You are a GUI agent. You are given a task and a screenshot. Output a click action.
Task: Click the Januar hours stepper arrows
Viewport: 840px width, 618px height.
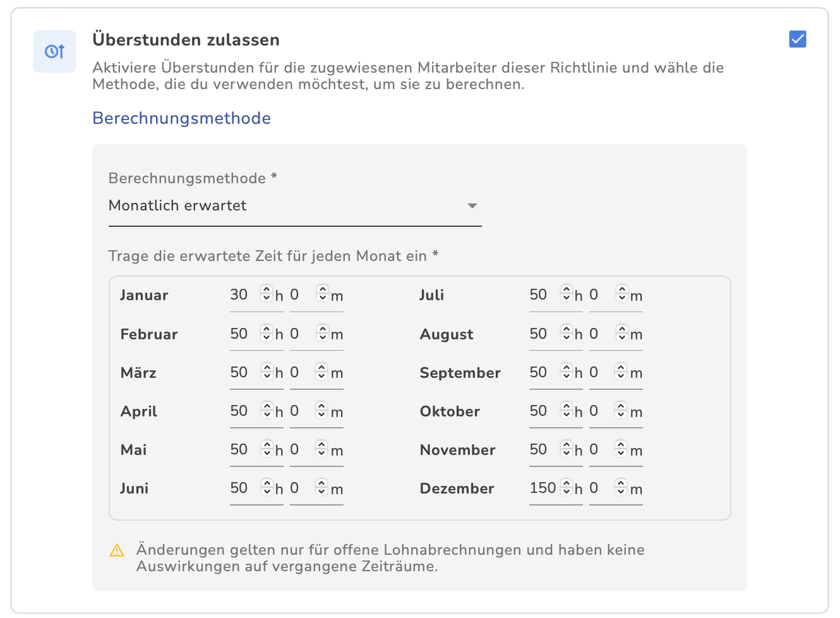(267, 294)
